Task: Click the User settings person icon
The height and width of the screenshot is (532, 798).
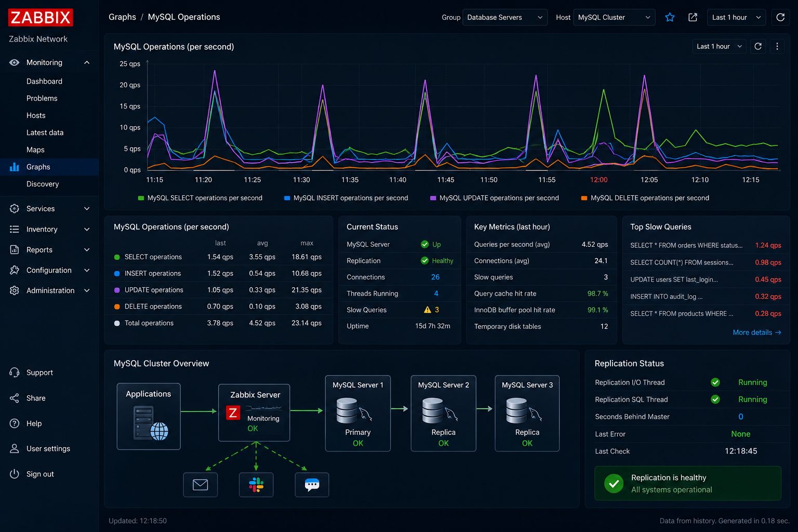Action: (15, 448)
